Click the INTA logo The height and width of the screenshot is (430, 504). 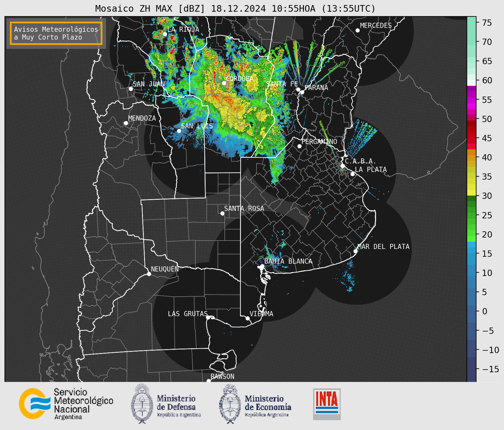tap(327, 404)
